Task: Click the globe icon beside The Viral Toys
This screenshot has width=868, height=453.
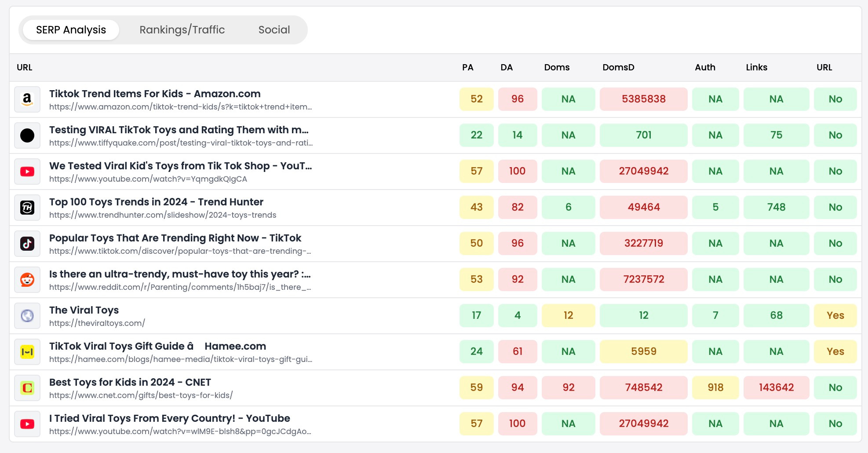Action: [x=27, y=316]
